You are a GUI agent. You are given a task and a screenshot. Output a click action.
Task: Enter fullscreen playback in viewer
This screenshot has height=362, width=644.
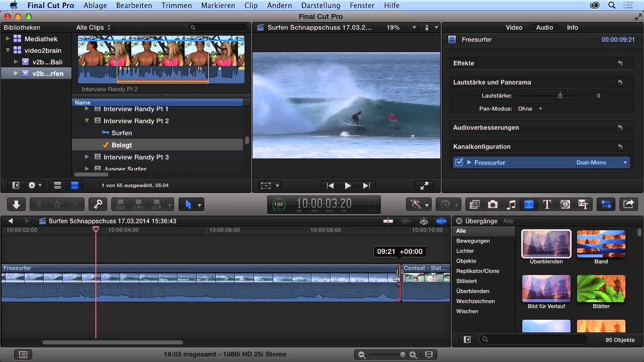point(424,186)
